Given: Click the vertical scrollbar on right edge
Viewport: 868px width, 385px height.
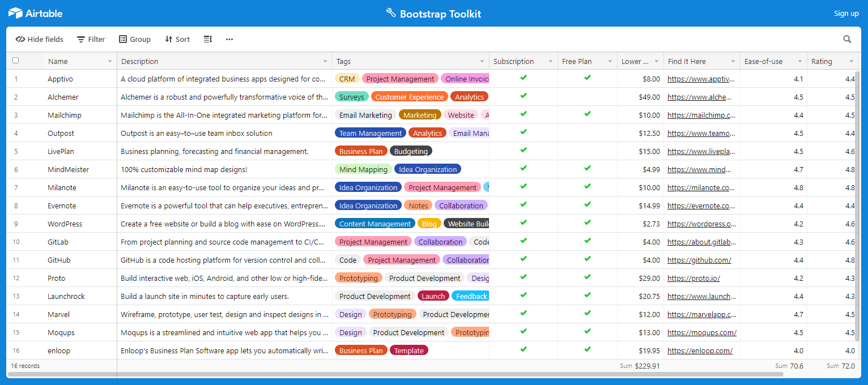Looking at the screenshot, I should click(857, 205).
